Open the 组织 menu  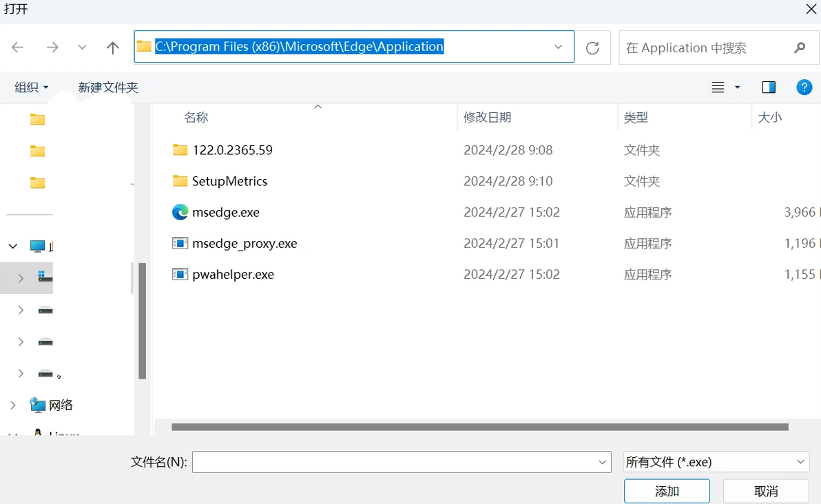click(32, 87)
